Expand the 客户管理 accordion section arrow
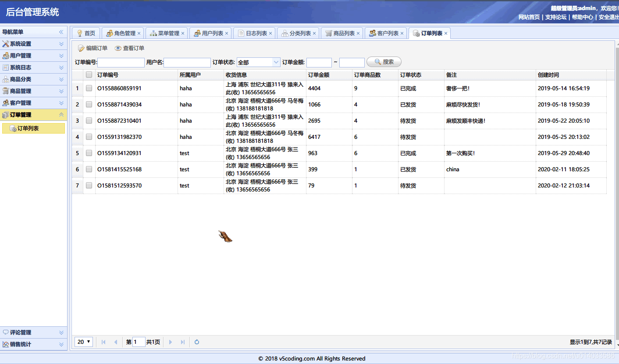619x364 pixels. pos(61,103)
